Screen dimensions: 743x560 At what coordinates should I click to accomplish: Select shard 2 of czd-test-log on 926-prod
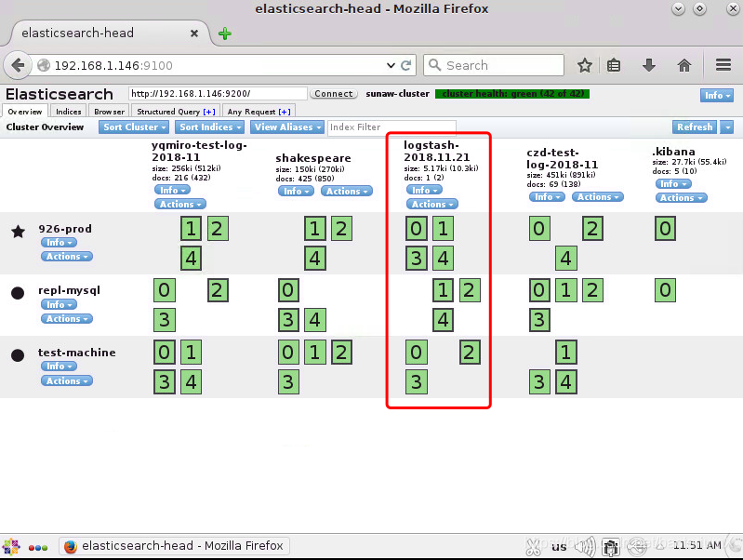pos(592,229)
